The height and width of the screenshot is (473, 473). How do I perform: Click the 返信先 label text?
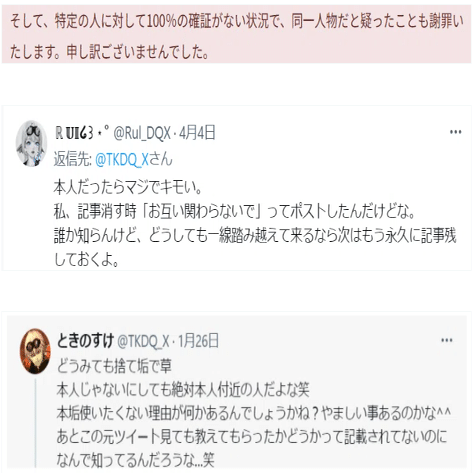point(73,159)
